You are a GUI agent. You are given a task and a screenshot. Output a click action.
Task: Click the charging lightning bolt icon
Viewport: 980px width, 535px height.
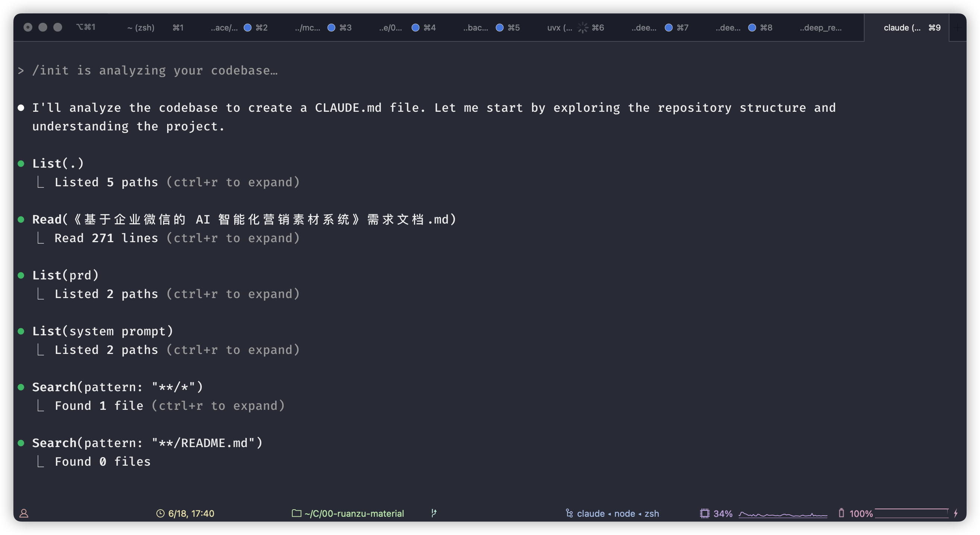click(x=956, y=513)
